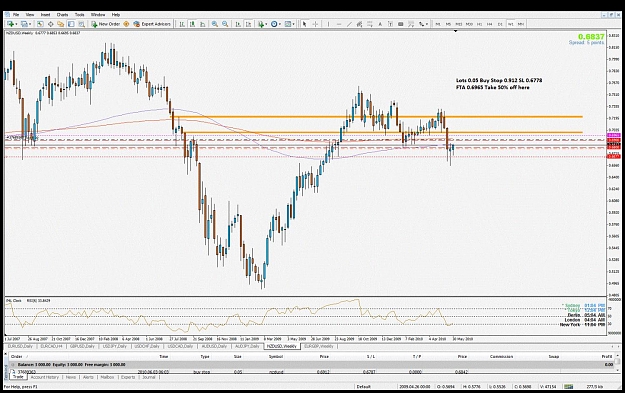Sort trades by Symbol column header
625x393 pixels.
275,356
